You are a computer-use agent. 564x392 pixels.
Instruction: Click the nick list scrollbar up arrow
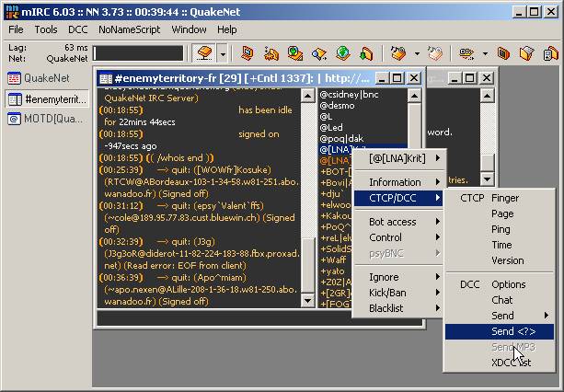414,96
